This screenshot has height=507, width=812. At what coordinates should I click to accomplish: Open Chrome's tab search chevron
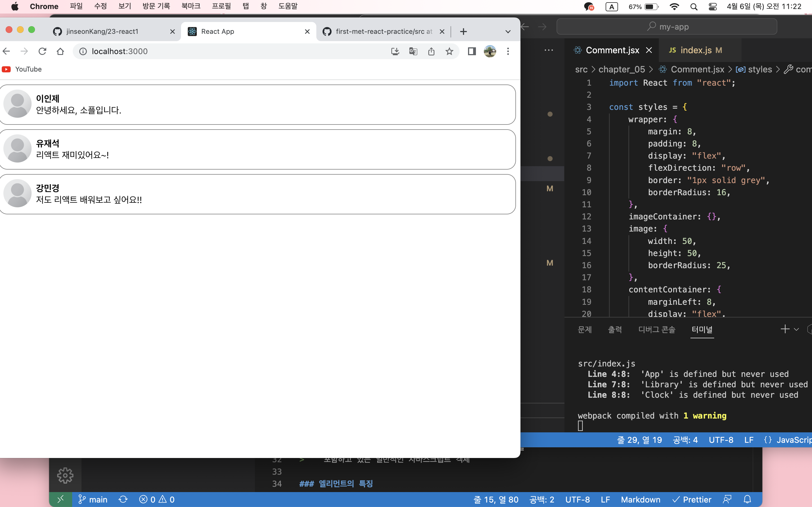coord(508,31)
